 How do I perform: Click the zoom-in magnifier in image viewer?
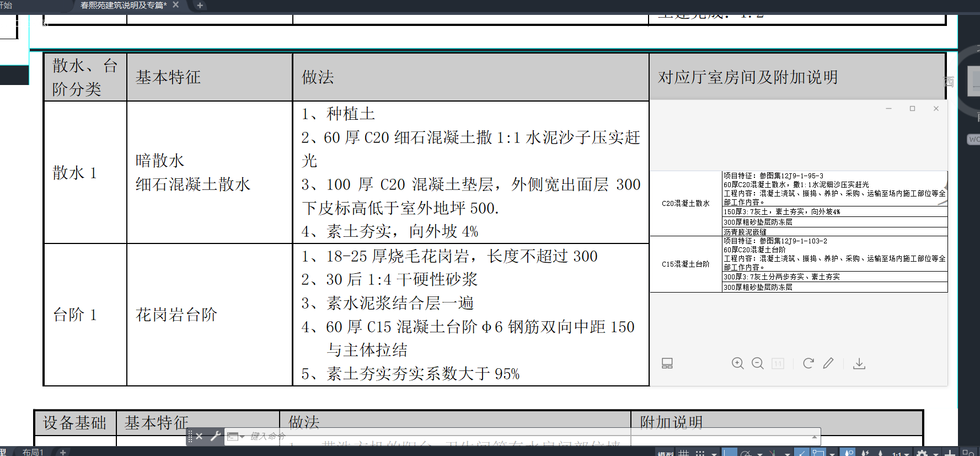click(737, 363)
